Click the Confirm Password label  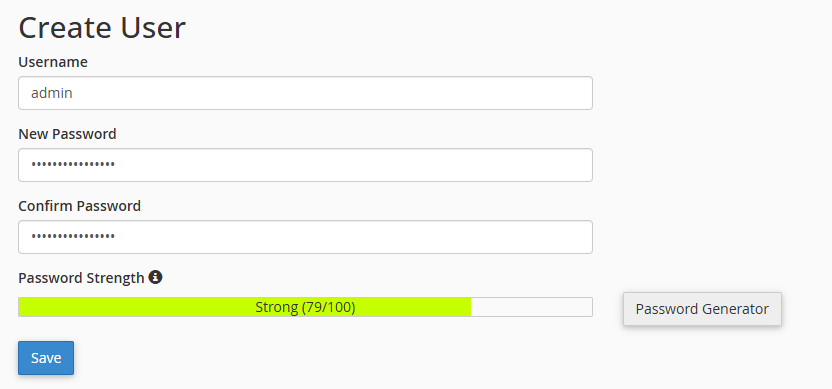pyautogui.click(x=80, y=206)
